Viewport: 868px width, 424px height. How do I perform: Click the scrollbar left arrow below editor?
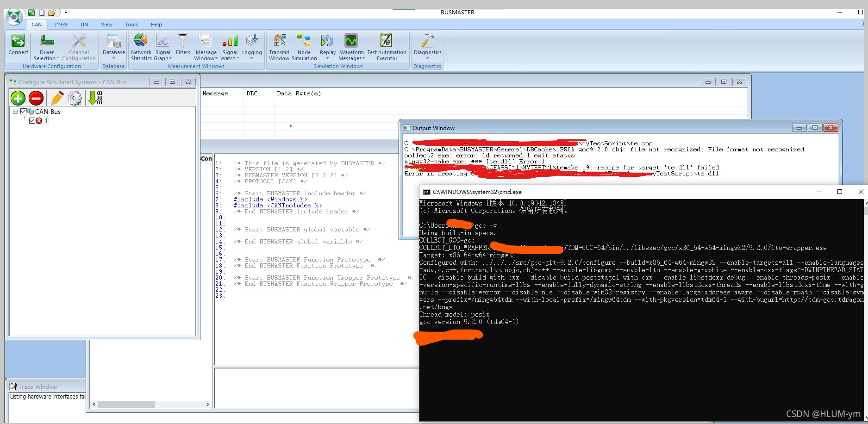tap(94, 404)
